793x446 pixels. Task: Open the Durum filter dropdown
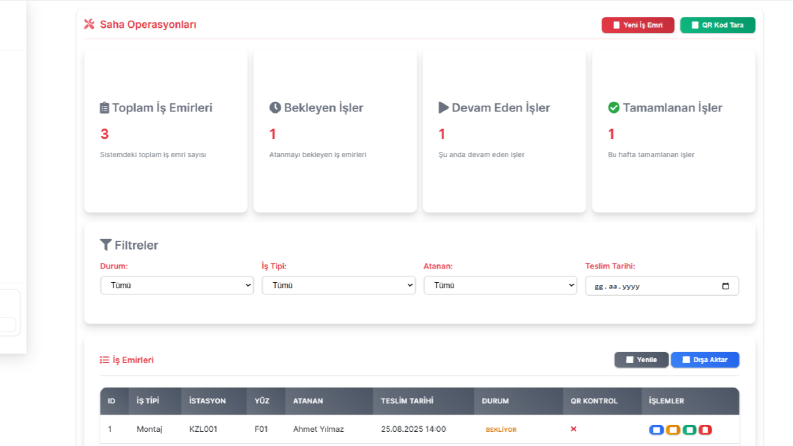177,285
